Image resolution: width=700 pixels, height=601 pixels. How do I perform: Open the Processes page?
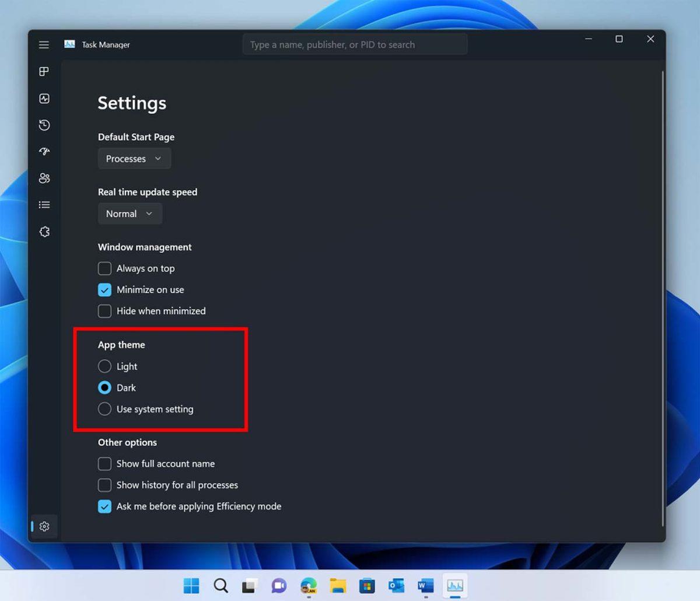coord(44,71)
